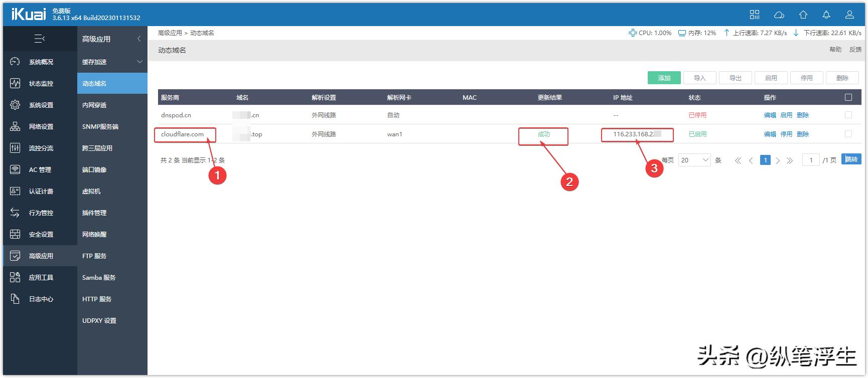
Task: Click the 网络设置 network icon
Action: click(x=15, y=126)
